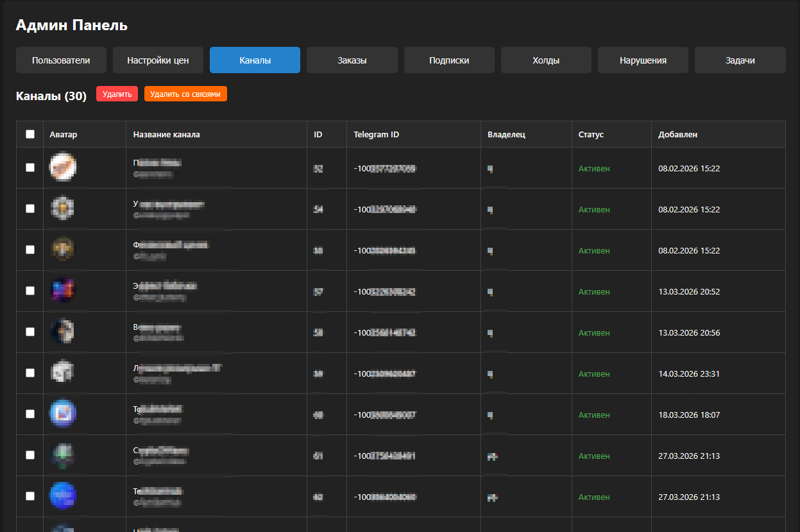Go to the Заказы tab

point(352,60)
